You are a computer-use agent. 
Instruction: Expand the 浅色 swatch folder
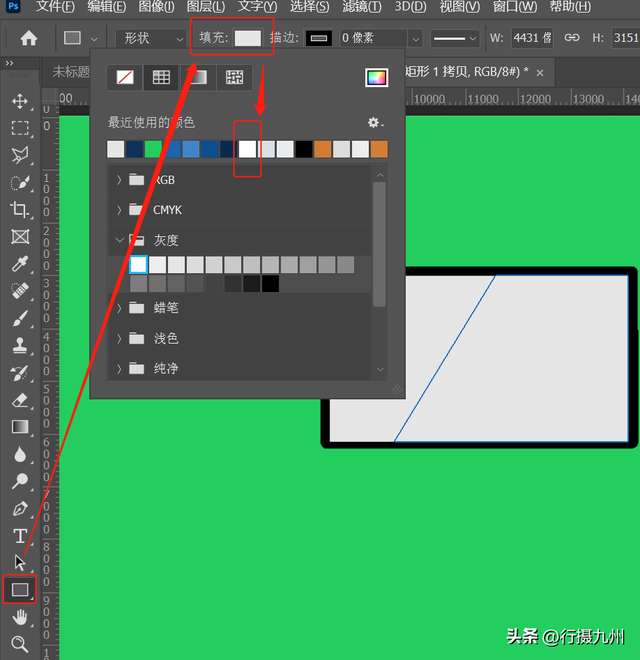[x=119, y=338]
